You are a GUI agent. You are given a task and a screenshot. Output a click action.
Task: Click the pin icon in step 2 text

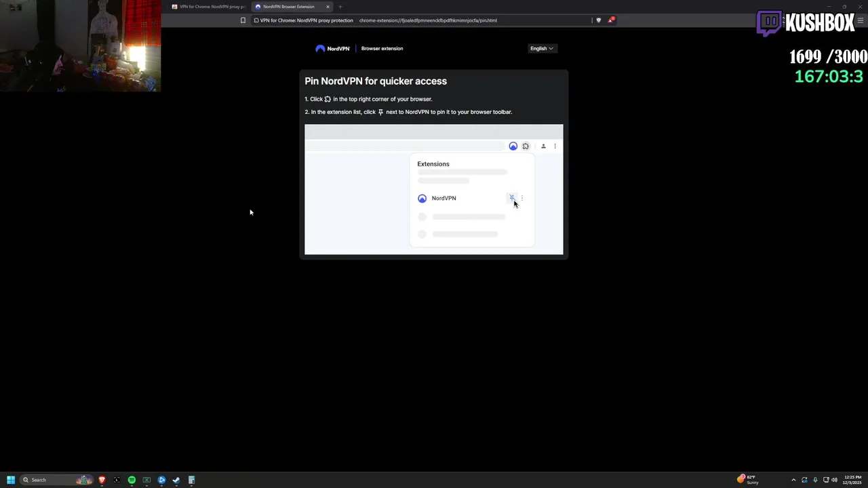(380, 112)
